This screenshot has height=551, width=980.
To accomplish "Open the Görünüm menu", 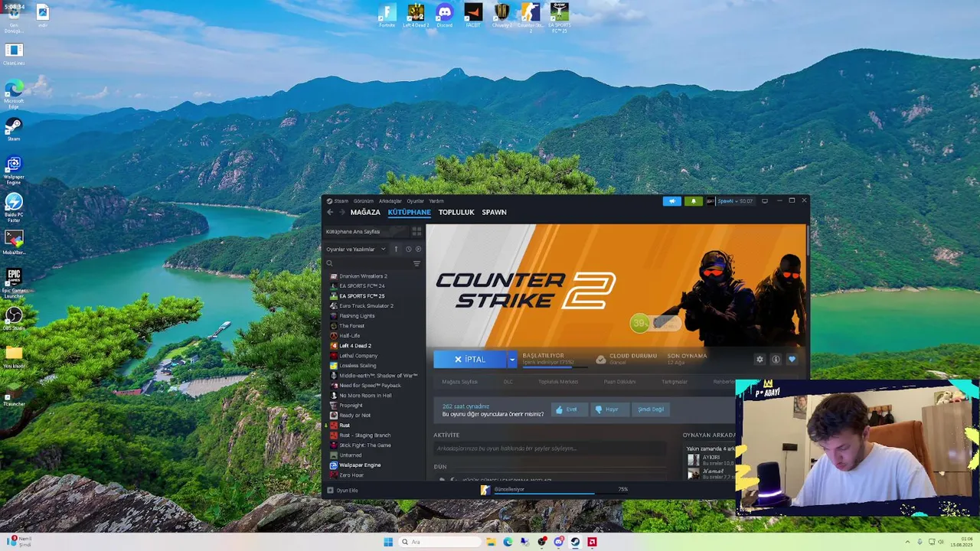I will (x=364, y=201).
